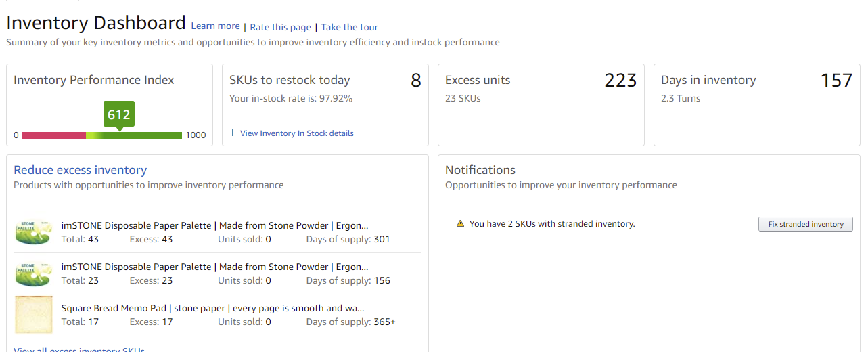The width and height of the screenshot is (868, 352).
Task: Open second imSTONE Paper Palette product thumbnail
Action: pyautogui.click(x=34, y=273)
